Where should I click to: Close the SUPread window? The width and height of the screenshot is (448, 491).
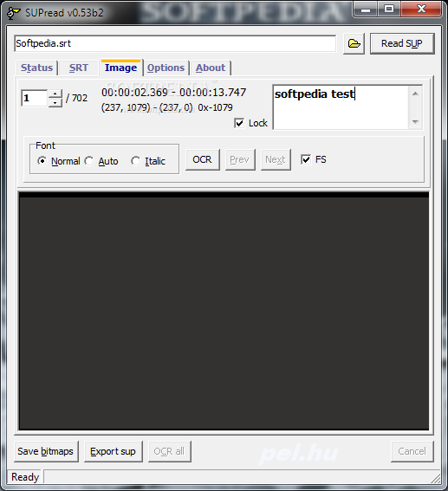(x=422, y=9)
